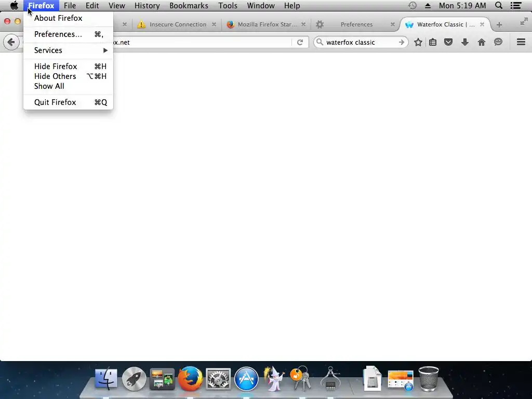Switch to Mozilla Firefox Start tab
The image size is (532, 399).
tap(267, 24)
